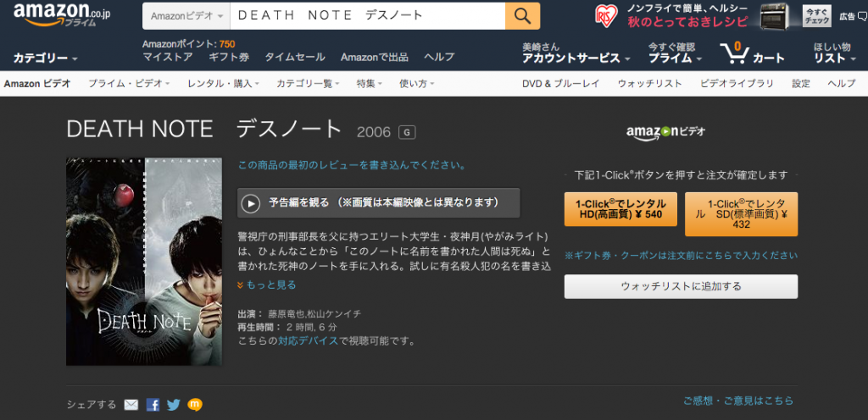The image size is (868, 420).
Task: Expand the レンタル・購入 submenu
Action: coord(224,84)
